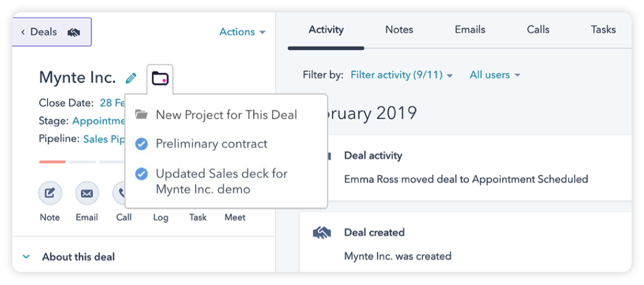Switch to the Emails tab
This screenshot has width=644, height=285.
pos(470,30)
